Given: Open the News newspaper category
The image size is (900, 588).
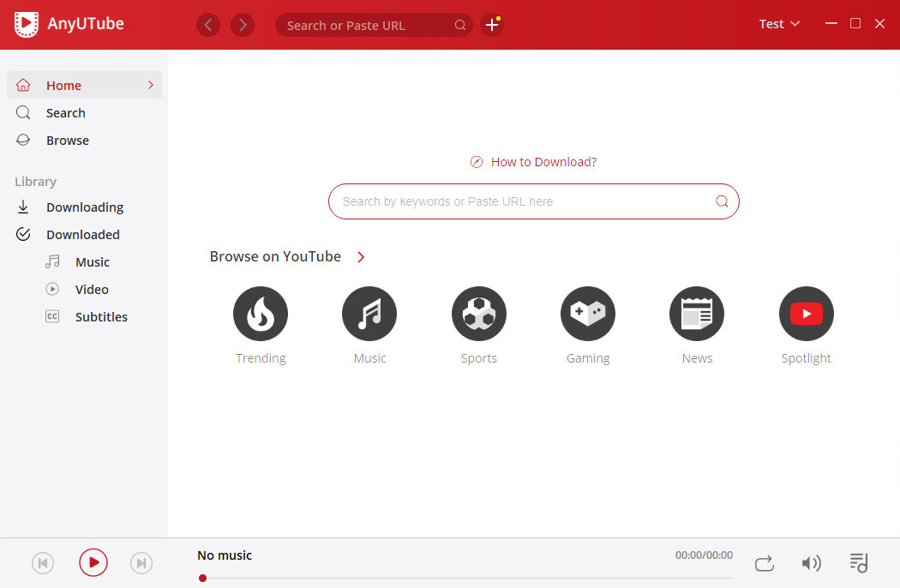Looking at the screenshot, I should click(697, 314).
